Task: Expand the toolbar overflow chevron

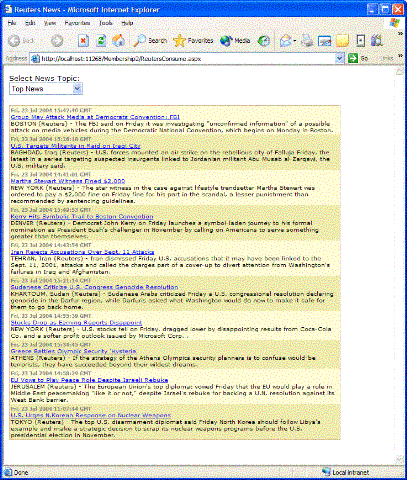Action: tap(401, 34)
